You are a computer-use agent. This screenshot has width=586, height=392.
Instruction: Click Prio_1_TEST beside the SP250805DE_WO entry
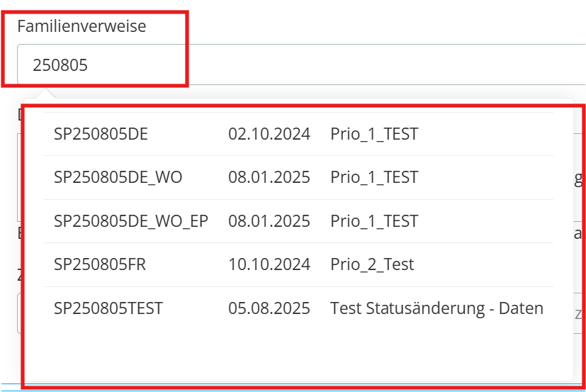[374, 177]
